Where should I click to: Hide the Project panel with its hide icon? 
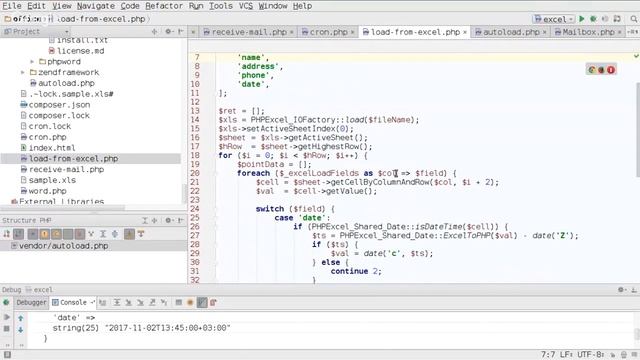[180, 31]
